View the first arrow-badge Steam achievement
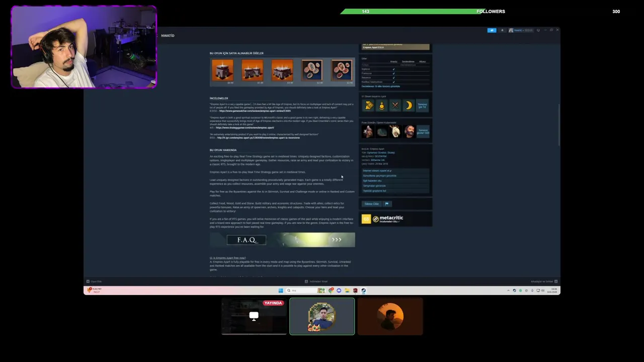This screenshot has height=362, width=644. (x=369, y=105)
